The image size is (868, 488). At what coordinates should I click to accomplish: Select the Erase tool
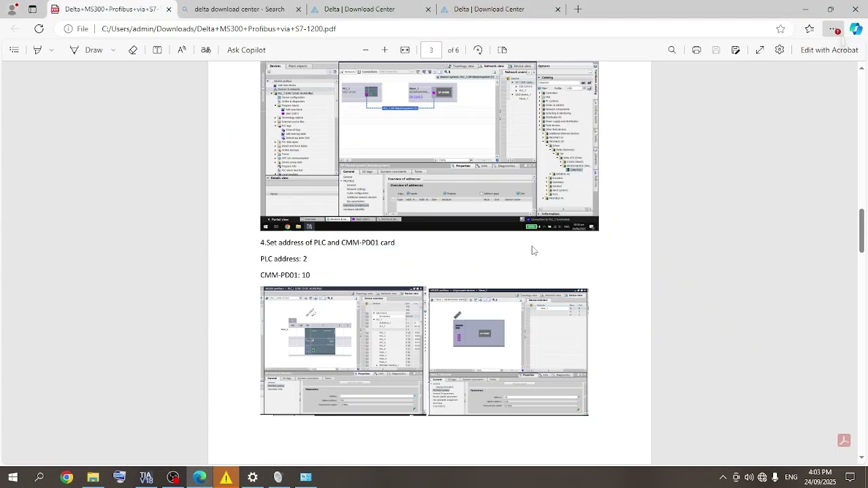(133, 49)
